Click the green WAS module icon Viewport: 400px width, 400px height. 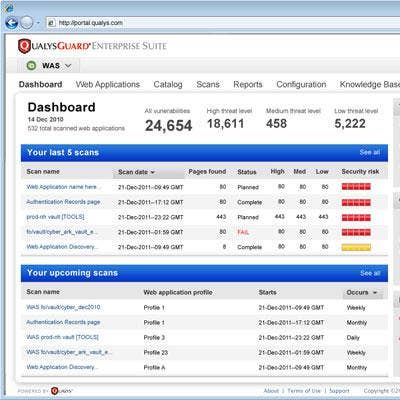pyautogui.click(x=31, y=66)
